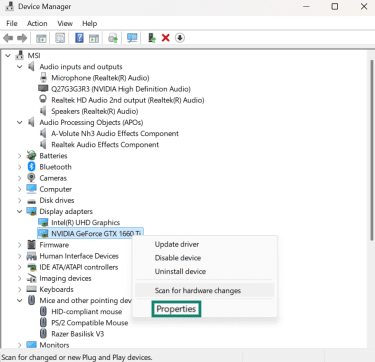Collapse Mice and other pointing devices
This screenshot has width=375, height=362.
click(x=20, y=300)
